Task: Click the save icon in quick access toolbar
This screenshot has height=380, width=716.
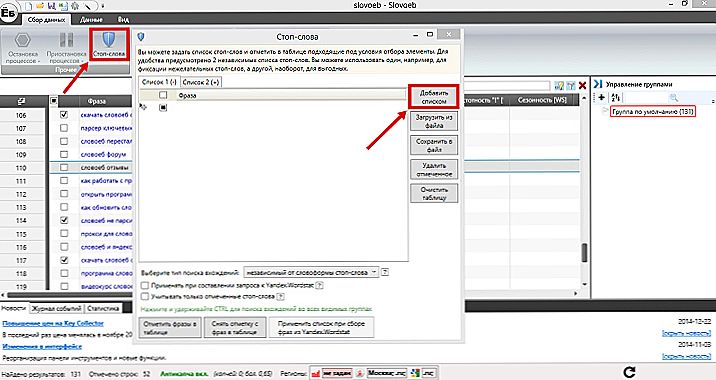Action: click(52, 6)
